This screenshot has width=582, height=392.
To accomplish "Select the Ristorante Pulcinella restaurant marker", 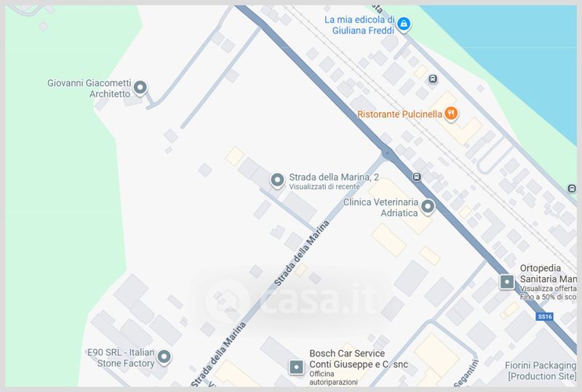I will pos(451,113).
